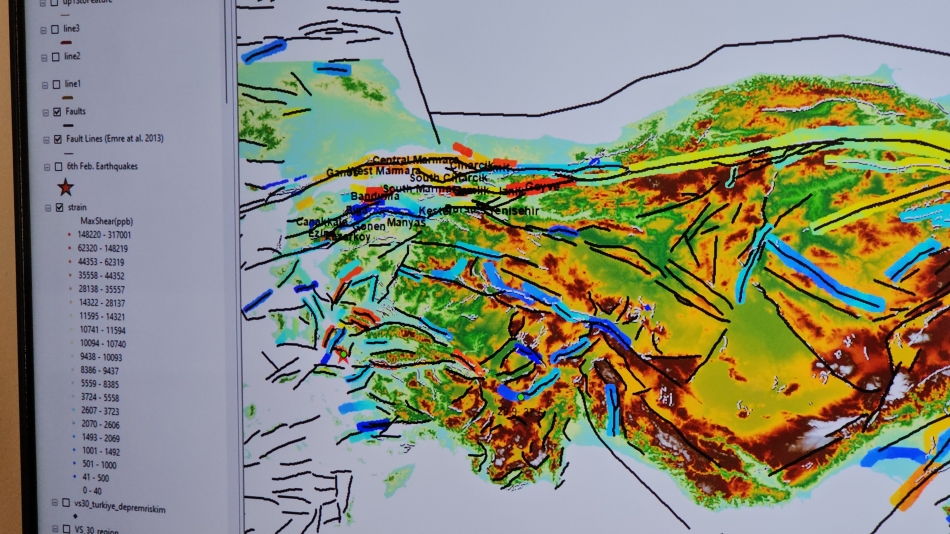Click the red star marker on the map
Viewport: 950px width, 534px height.
[x=343, y=356]
